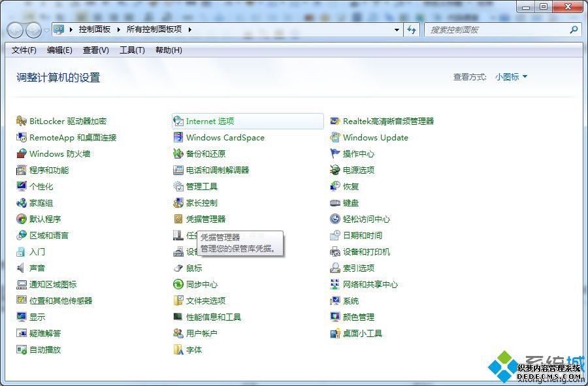This screenshot has height=386, width=588.
Task: Open the 编辑(E) menu
Action: [59, 50]
